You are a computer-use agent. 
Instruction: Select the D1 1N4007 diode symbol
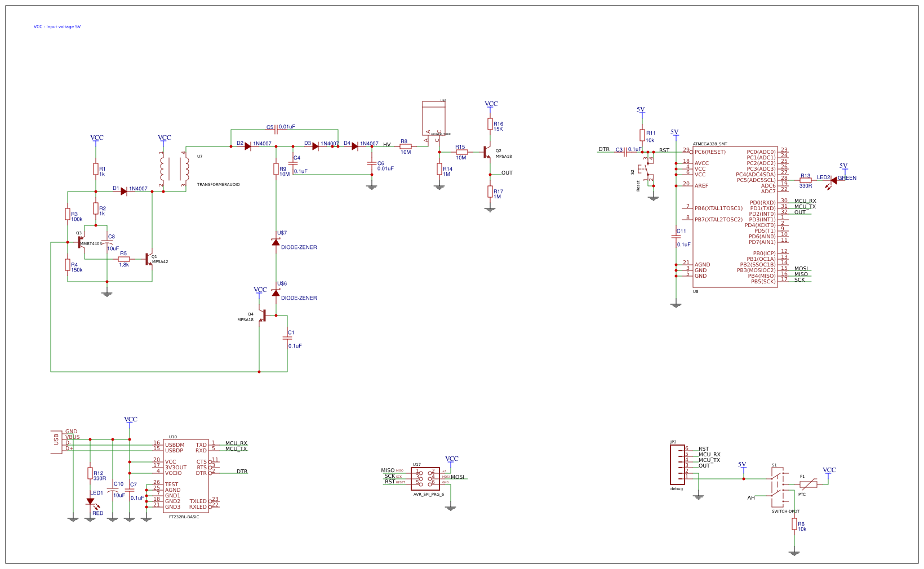click(x=124, y=192)
